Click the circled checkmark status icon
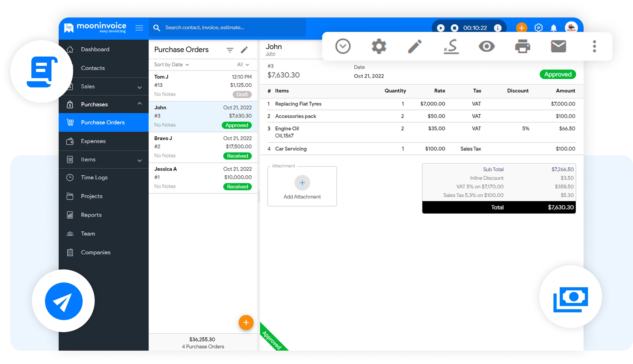Screen dimensions: 633x364 [343, 47]
